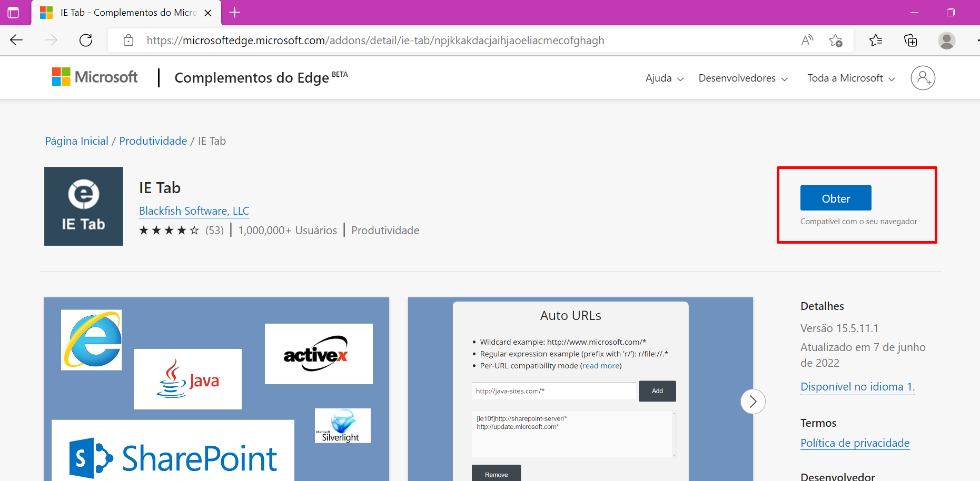
Task: Click the Obter button
Action: click(836, 198)
